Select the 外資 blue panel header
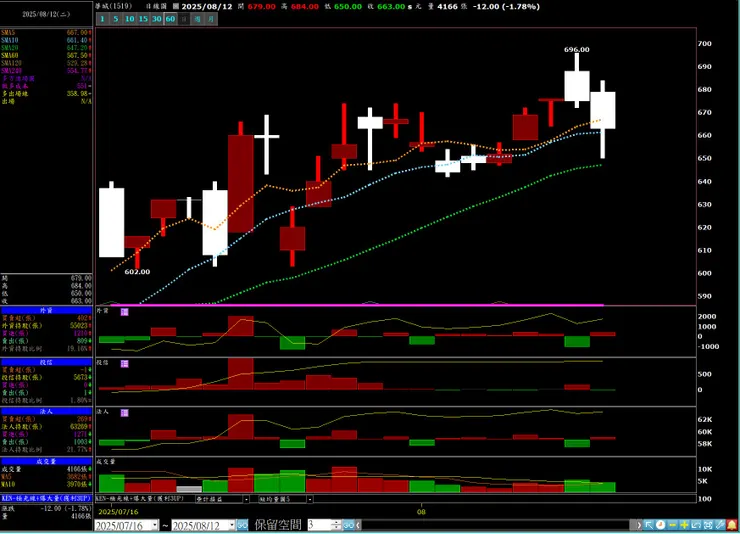The width and height of the screenshot is (740, 534). pos(46,310)
